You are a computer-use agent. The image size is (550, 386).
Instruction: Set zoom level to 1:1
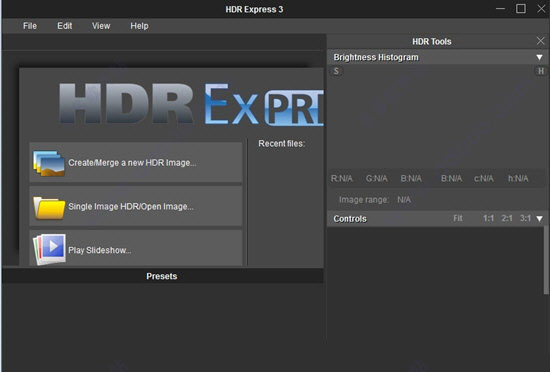coord(488,218)
